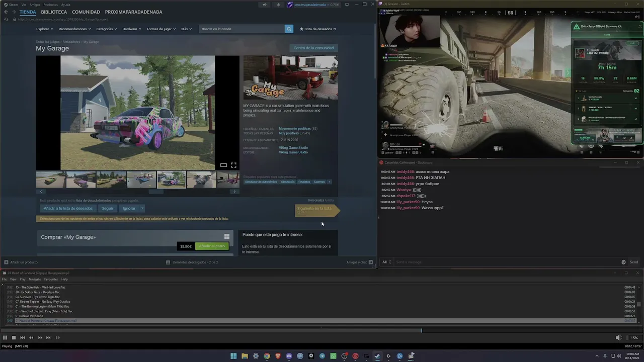Open Lista de deseados link
This screenshot has width=644, height=362.
(318, 29)
